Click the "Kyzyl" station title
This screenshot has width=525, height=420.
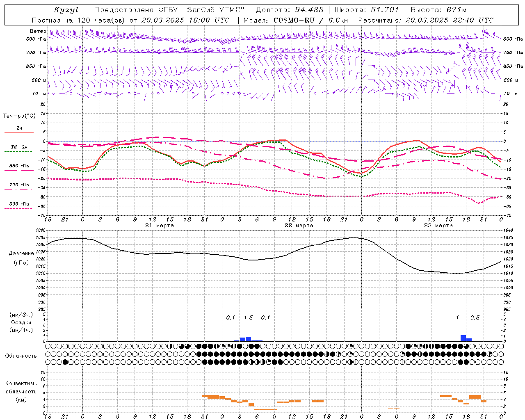point(66,10)
